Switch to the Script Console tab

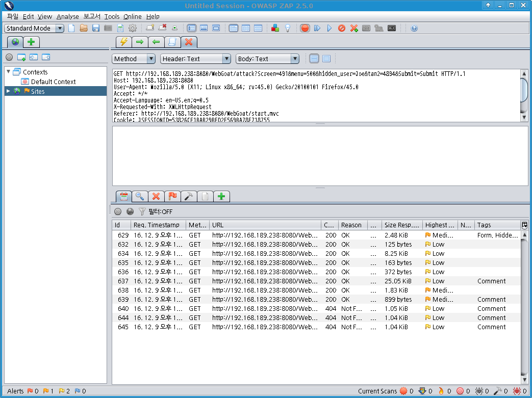172,42
